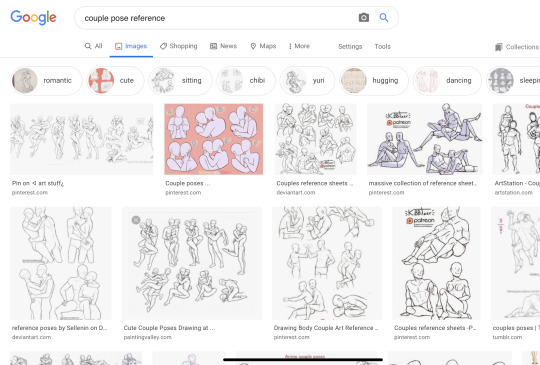Click Cute Couple Poses Drawing at title
The image size is (540, 365).
coord(169,328)
